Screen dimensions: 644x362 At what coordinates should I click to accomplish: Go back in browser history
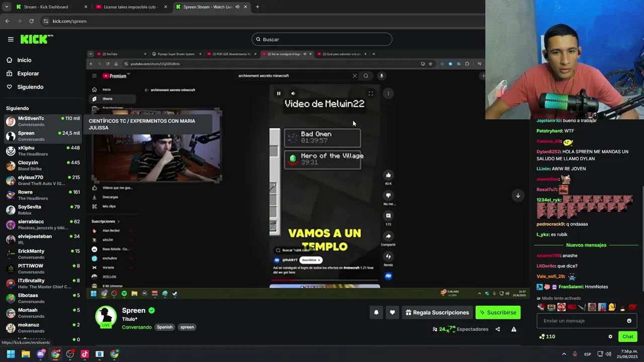click(x=7, y=21)
